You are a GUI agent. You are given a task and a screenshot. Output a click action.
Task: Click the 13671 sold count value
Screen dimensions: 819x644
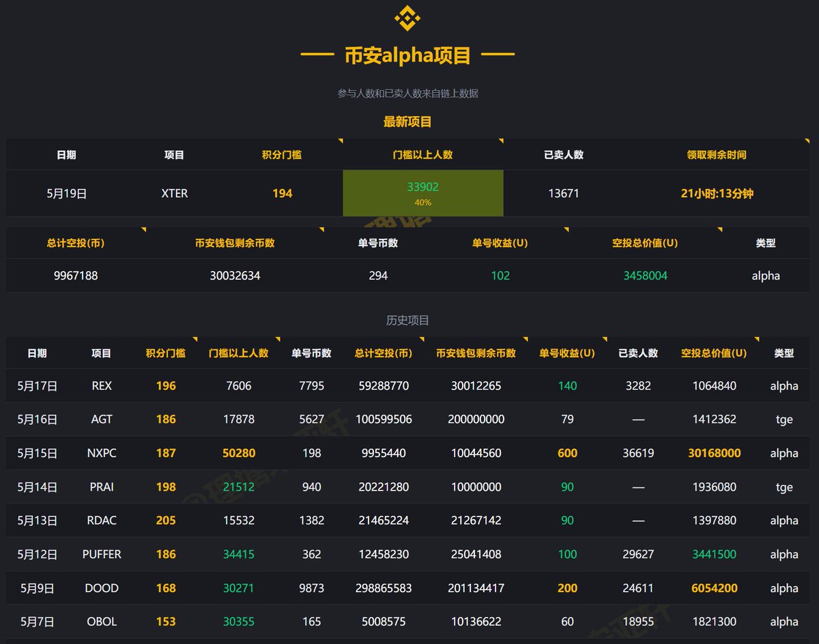tap(564, 194)
